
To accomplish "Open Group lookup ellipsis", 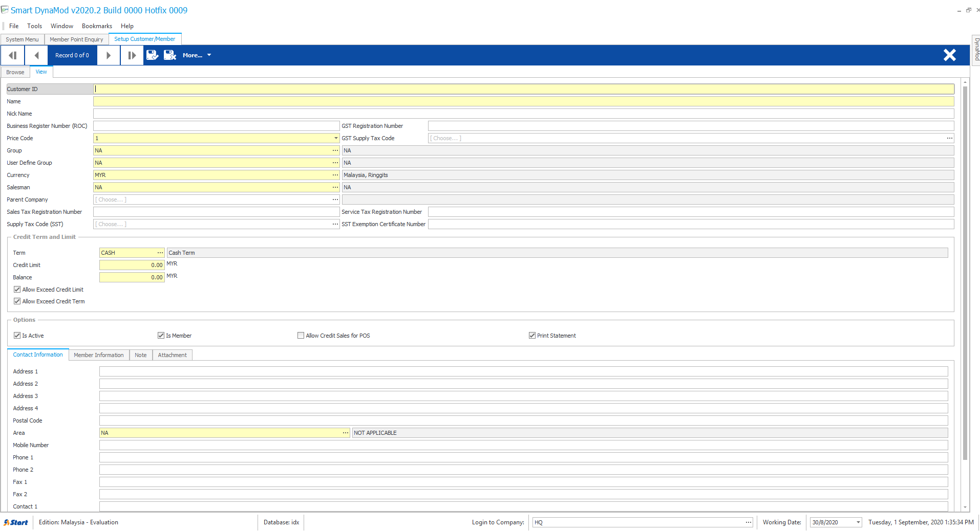I will [335, 150].
